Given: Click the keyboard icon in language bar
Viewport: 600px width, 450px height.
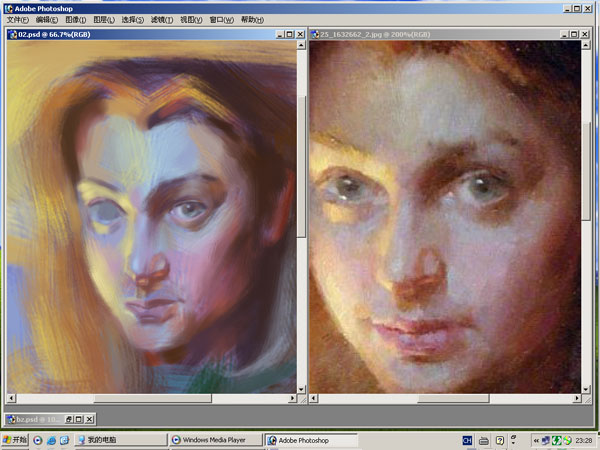Looking at the screenshot, I should (484, 441).
